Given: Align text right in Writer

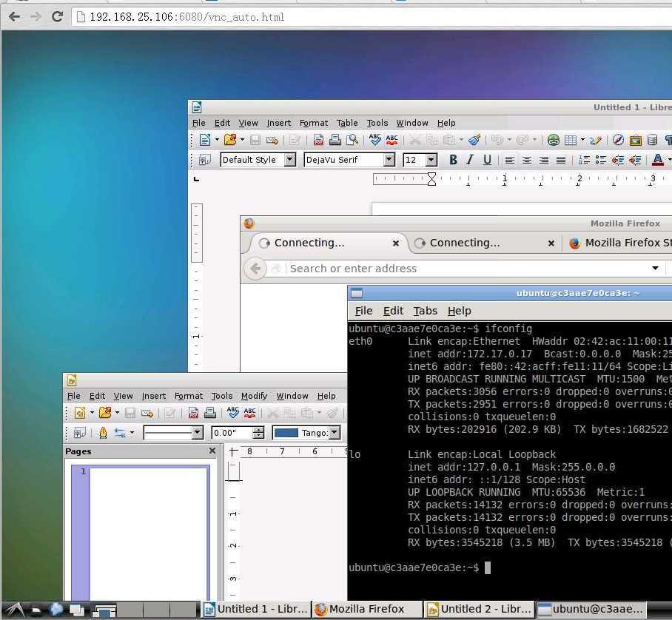Looking at the screenshot, I should point(544,161).
